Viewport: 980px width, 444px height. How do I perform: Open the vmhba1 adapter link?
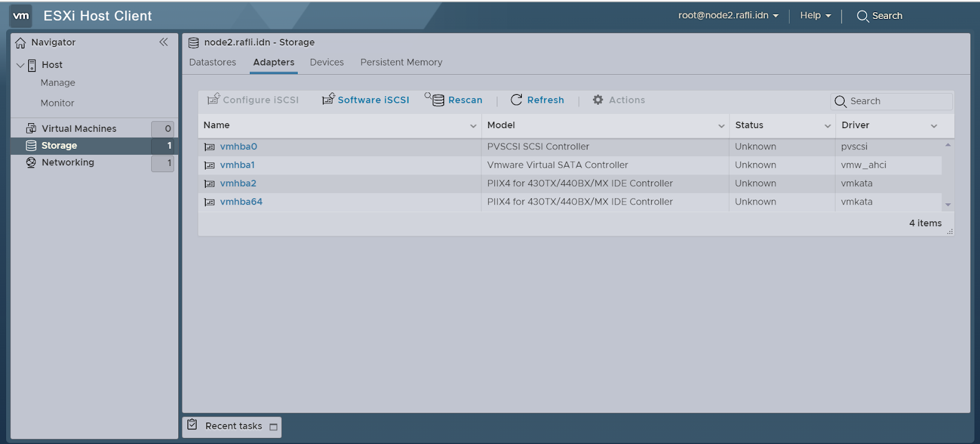237,165
